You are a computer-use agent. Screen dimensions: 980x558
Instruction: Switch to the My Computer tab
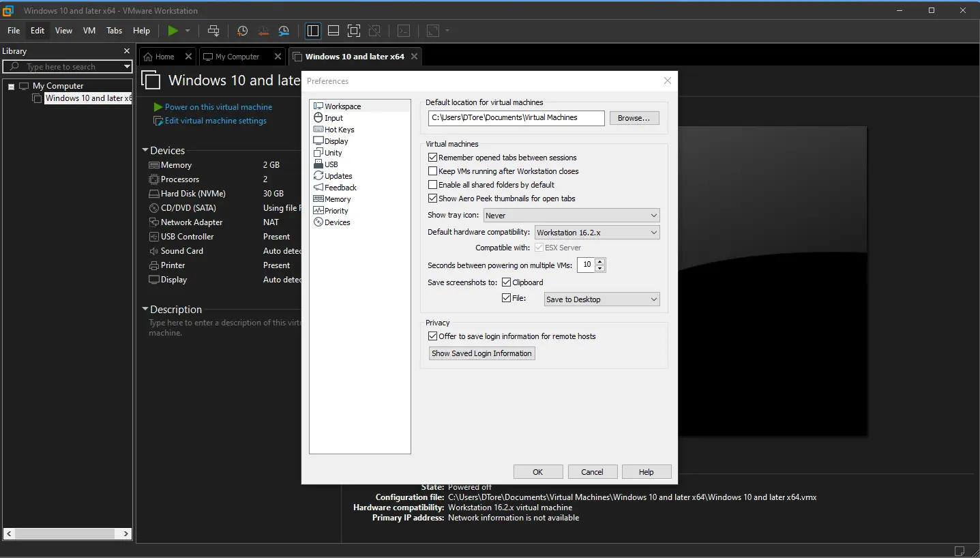point(237,57)
